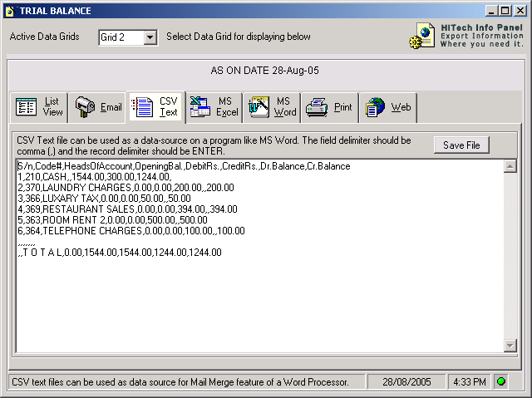
Task: Click the MS Word notepad icon
Action: pos(259,107)
